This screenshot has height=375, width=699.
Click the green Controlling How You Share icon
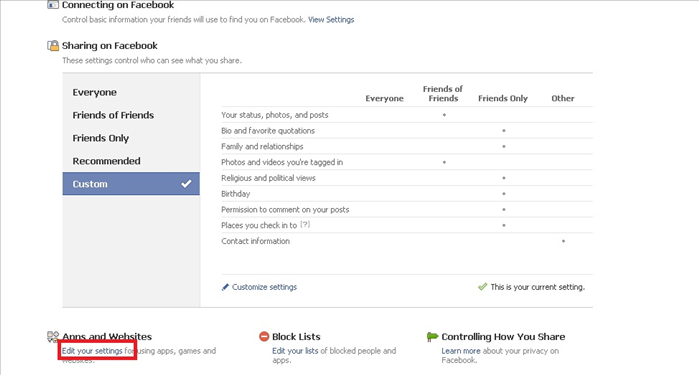(432, 337)
